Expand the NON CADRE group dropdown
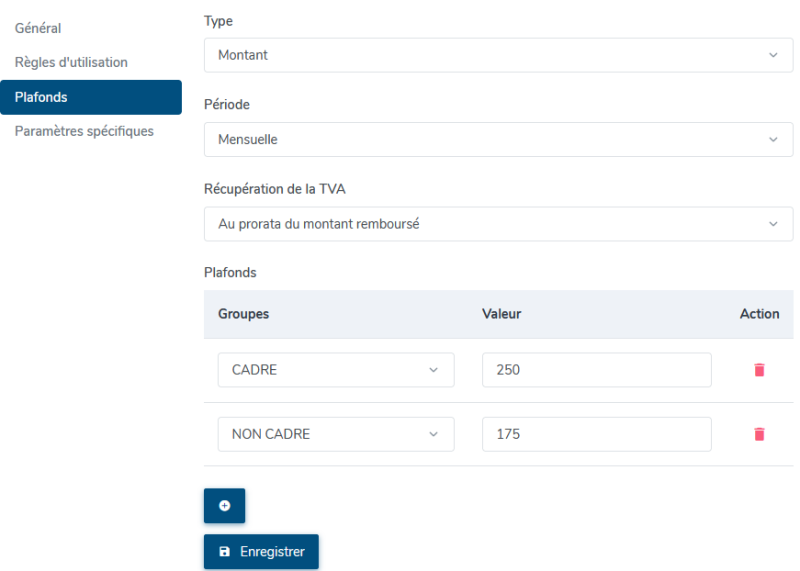 (x=336, y=434)
